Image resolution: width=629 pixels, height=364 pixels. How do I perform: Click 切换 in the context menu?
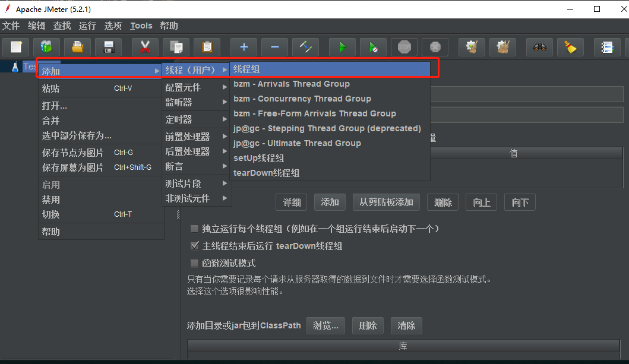pos(101,214)
